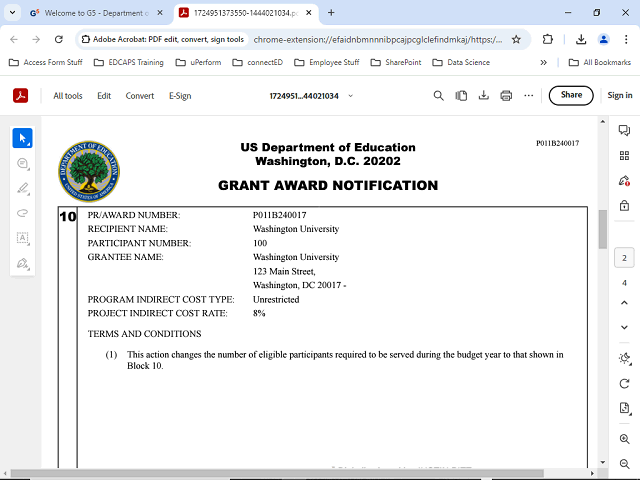640x480 pixels.
Task: Open Chrome downloads icon
Action: tap(581, 39)
